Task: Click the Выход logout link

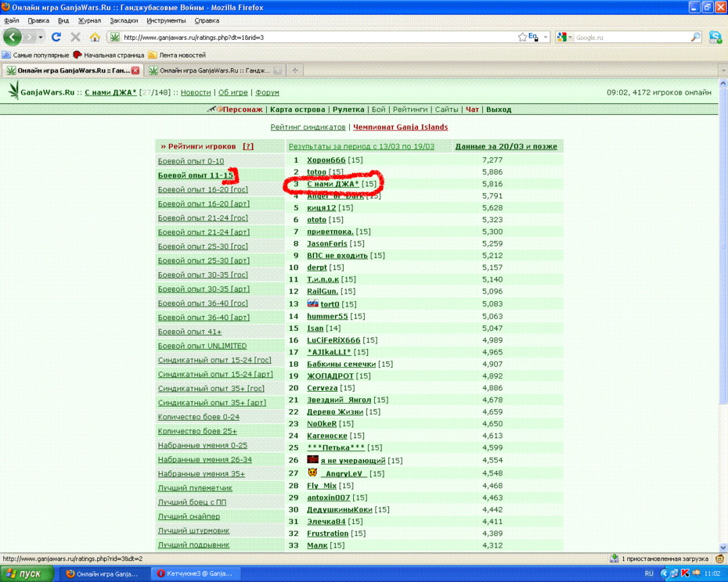Action: click(499, 110)
